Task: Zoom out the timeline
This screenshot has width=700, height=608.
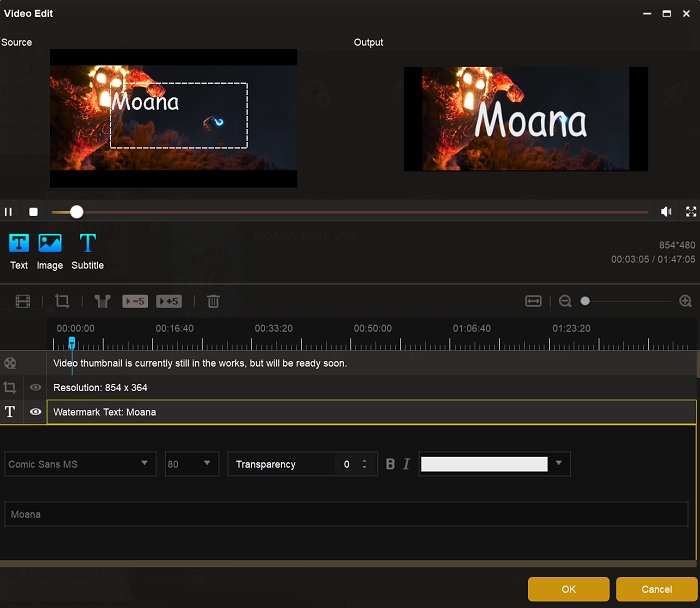Action: [x=565, y=301]
